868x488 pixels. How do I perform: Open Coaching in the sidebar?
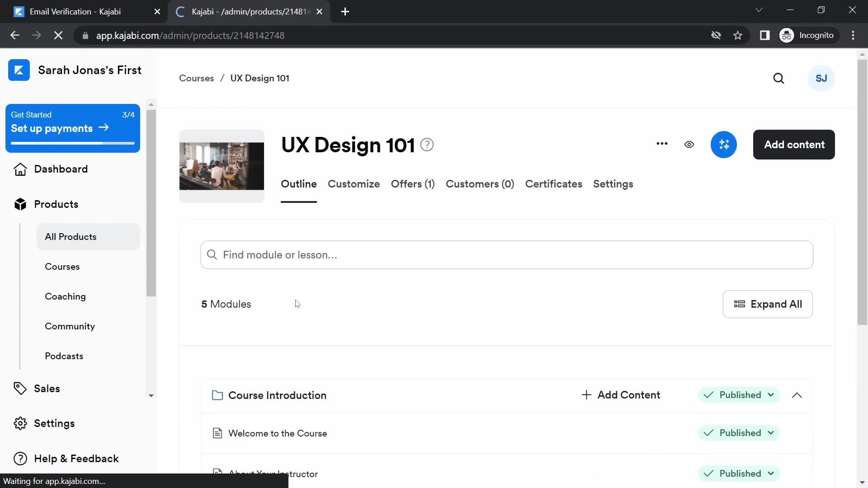click(x=65, y=296)
